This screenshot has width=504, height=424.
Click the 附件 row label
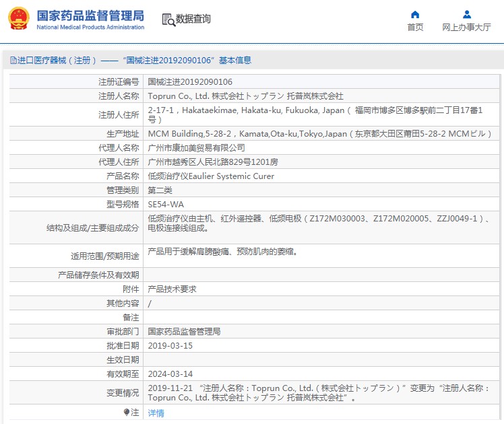click(131, 289)
